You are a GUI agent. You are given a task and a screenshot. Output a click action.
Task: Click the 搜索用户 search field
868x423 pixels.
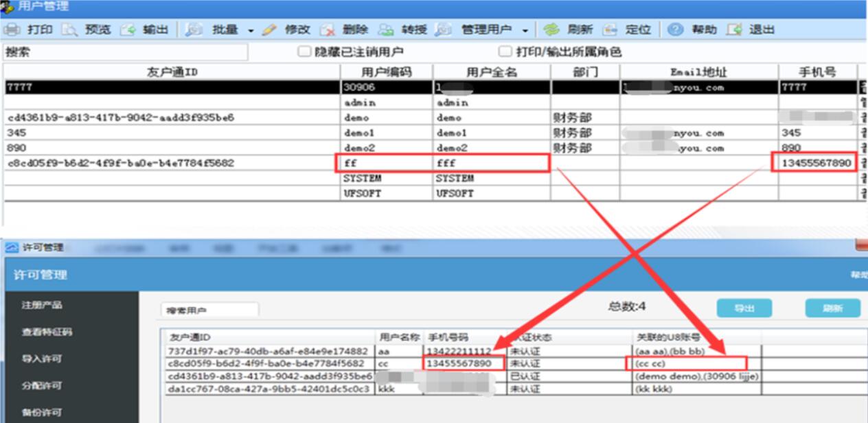point(209,310)
